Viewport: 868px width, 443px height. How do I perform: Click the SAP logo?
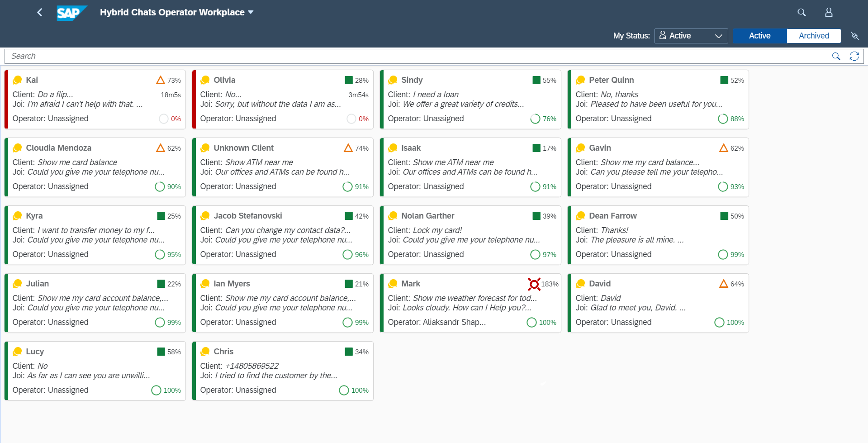click(x=71, y=13)
